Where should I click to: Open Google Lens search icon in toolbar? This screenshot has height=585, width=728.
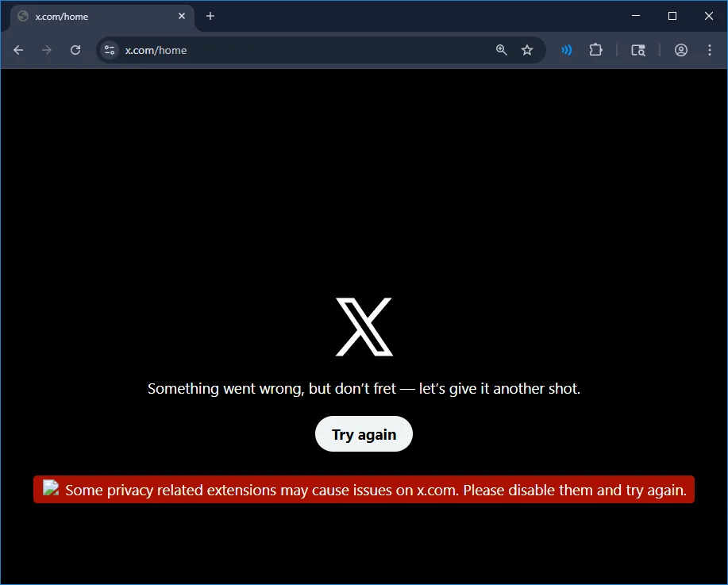pos(638,49)
